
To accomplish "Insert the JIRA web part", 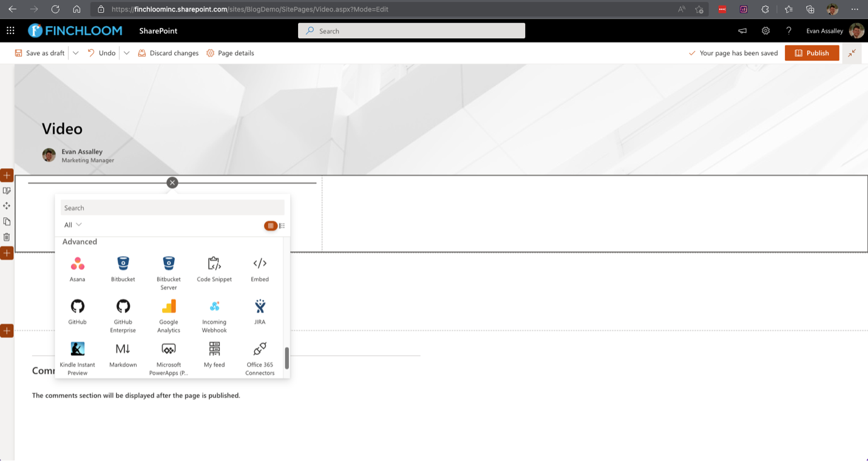I will tap(260, 312).
